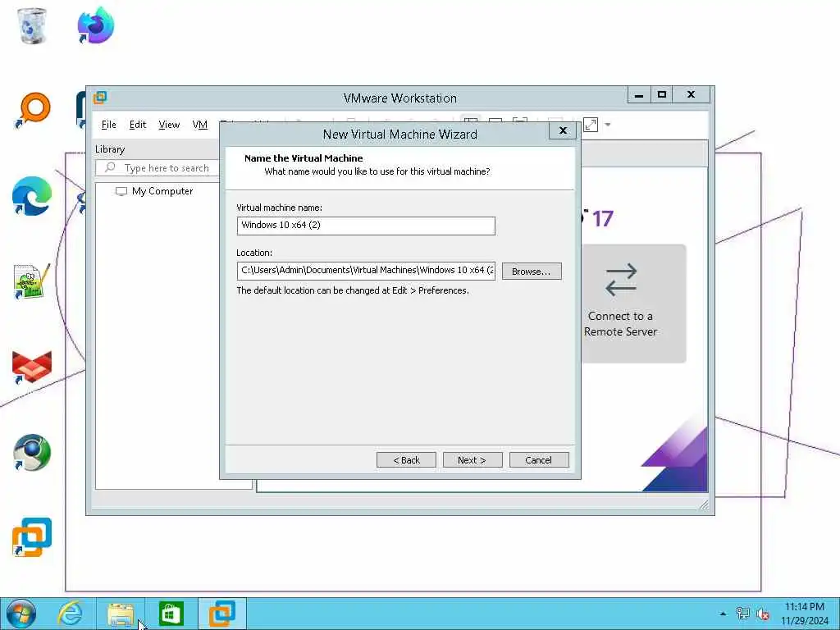This screenshot has height=630, width=840.
Task: Click the full screen toolbar icon
Action: 591,125
